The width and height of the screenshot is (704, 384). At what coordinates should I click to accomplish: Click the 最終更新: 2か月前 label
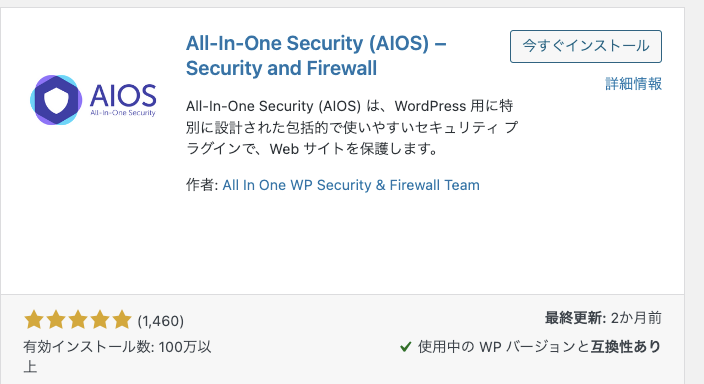[x=603, y=318]
